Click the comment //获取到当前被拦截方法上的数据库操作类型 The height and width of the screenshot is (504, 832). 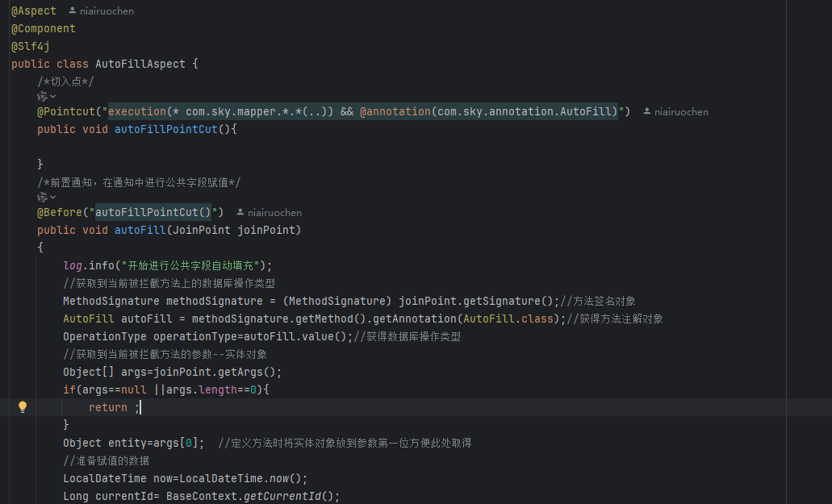[169, 284]
